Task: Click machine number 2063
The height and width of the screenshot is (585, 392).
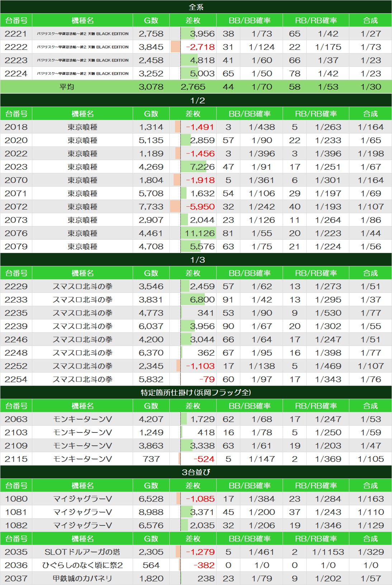Action: pyautogui.click(x=16, y=419)
